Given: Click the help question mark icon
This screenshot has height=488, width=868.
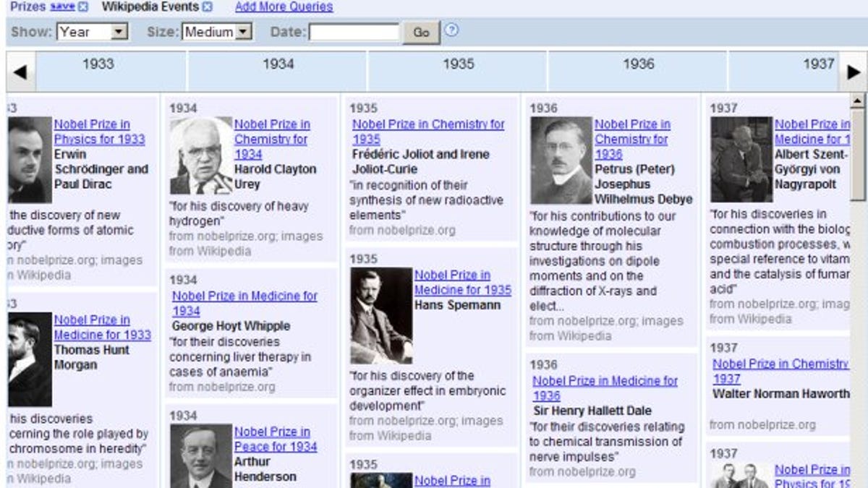Looking at the screenshot, I should click(x=453, y=31).
